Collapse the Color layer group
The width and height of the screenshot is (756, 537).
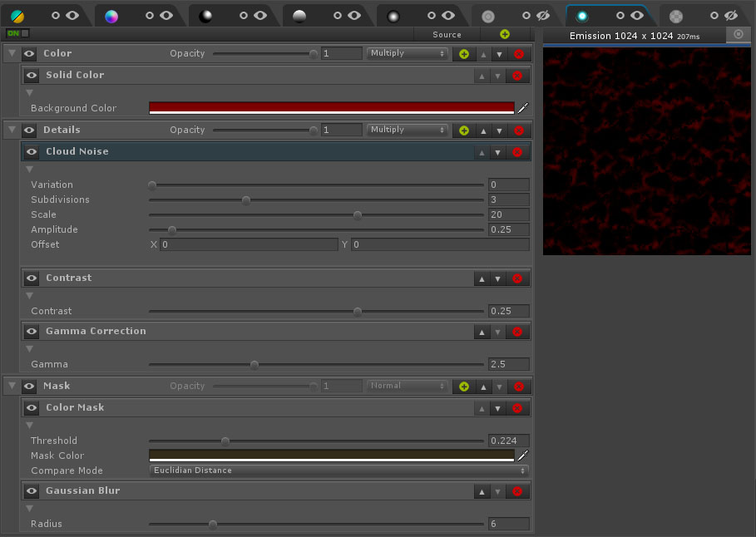12,53
